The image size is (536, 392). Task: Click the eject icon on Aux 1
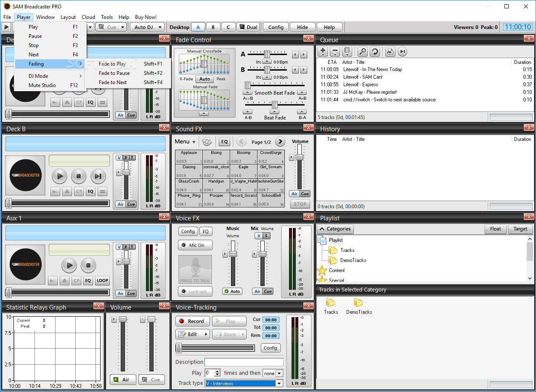click(64, 281)
